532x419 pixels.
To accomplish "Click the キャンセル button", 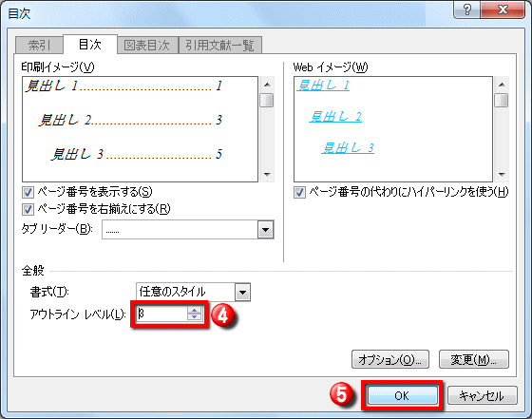I will click(x=483, y=395).
